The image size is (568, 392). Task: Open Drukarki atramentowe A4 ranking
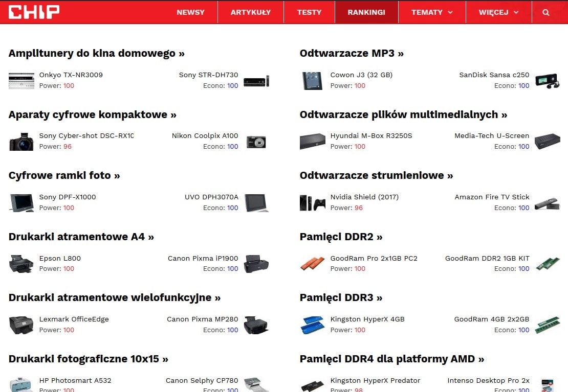[81, 237]
